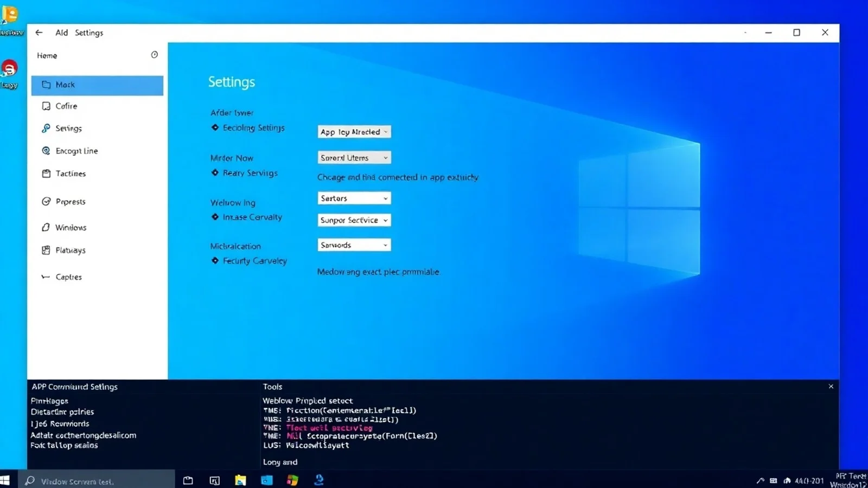Screen dimensions: 868x488
Task: Select Dietarline pzlries in command panel
Action: pyautogui.click(x=62, y=412)
